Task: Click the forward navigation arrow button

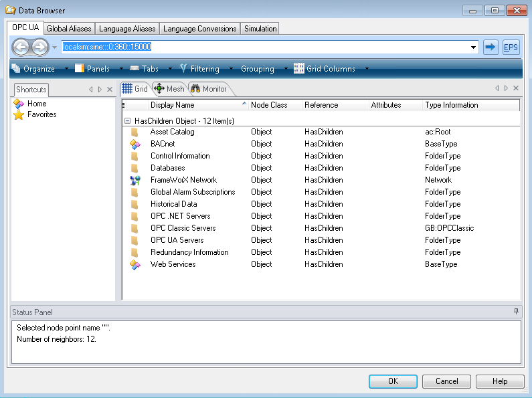Action: click(x=40, y=47)
